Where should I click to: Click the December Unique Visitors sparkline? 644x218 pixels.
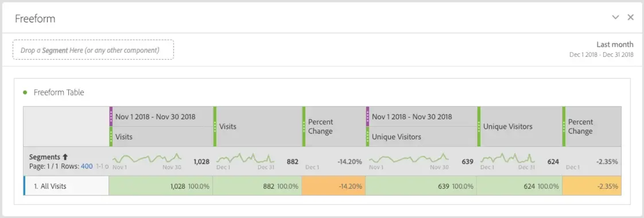pos(507,158)
